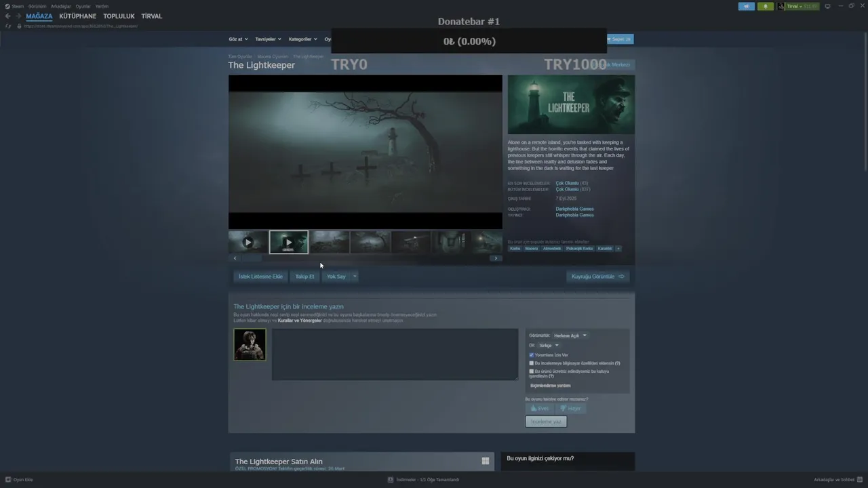Open the Oyunlar menu
Viewport: 868px width, 488px height.
[83, 6]
